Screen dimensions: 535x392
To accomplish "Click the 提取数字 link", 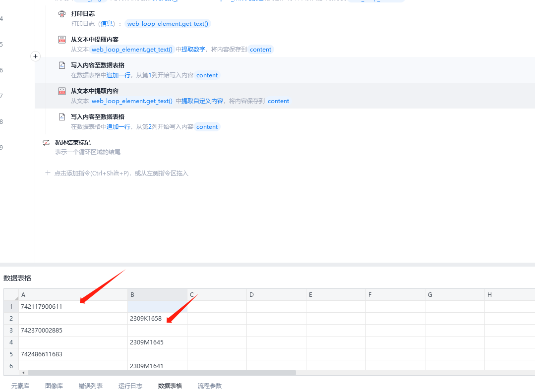I will (x=193, y=50).
